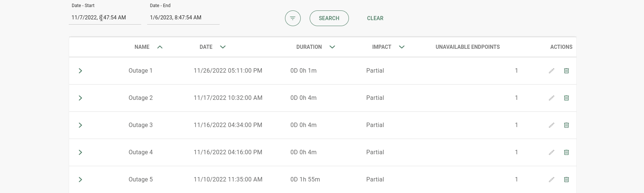Edit Outage 2 with pencil icon
This screenshot has height=193, width=644.
coord(551,98)
